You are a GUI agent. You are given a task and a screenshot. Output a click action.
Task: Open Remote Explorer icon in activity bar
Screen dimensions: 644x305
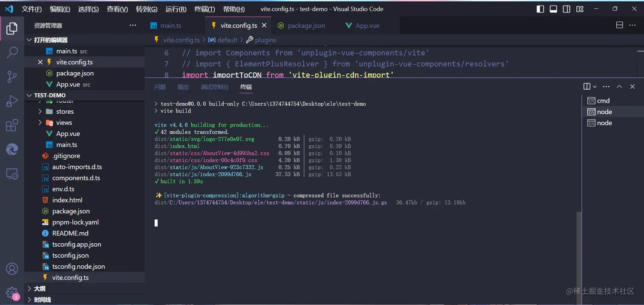click(x=12, y=173)
